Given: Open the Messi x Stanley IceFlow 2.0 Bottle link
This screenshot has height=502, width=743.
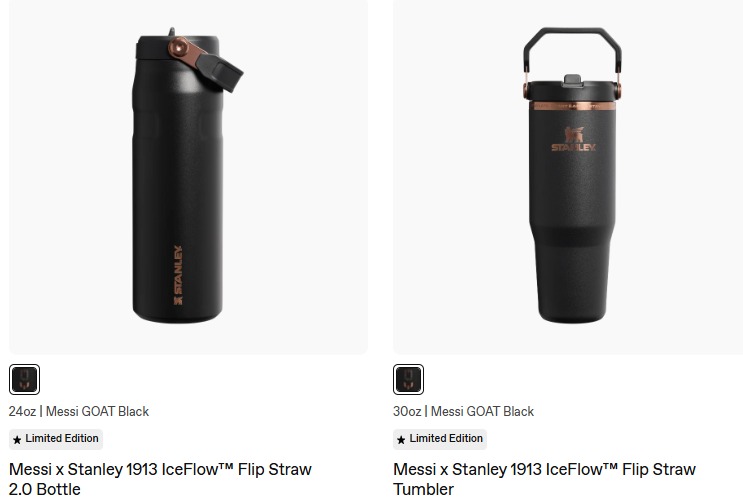Looking at the screenshot, I should tap(160, 478).
